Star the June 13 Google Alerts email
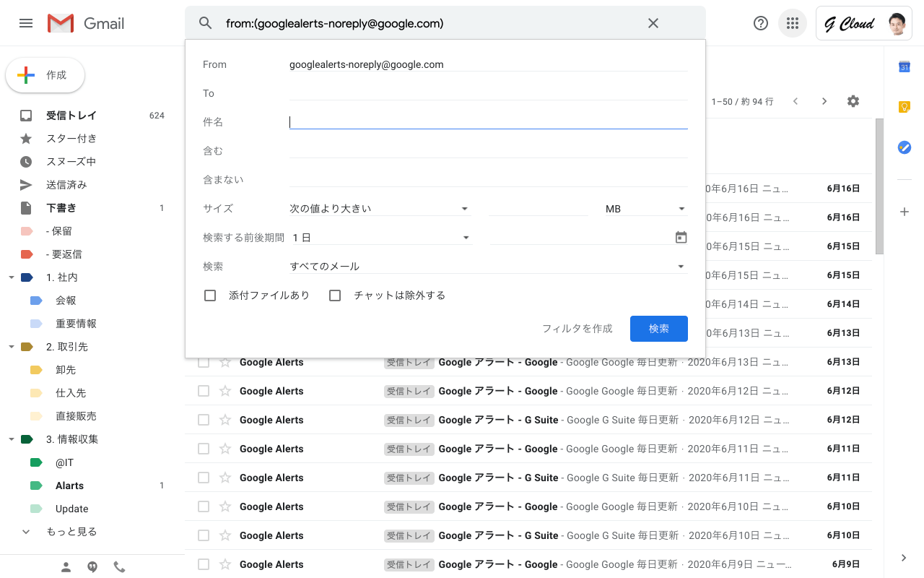 225,362
